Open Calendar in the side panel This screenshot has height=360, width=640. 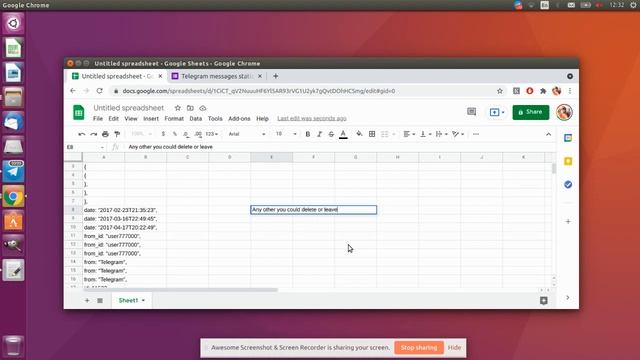click(x=568, y=138)
